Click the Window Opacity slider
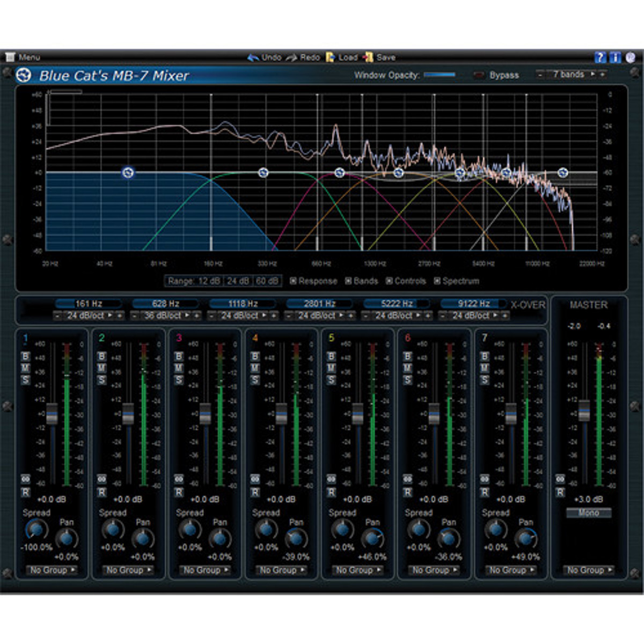Image resolution: width=644 pixels, height=644 pixels. click(x=440, y=75)
